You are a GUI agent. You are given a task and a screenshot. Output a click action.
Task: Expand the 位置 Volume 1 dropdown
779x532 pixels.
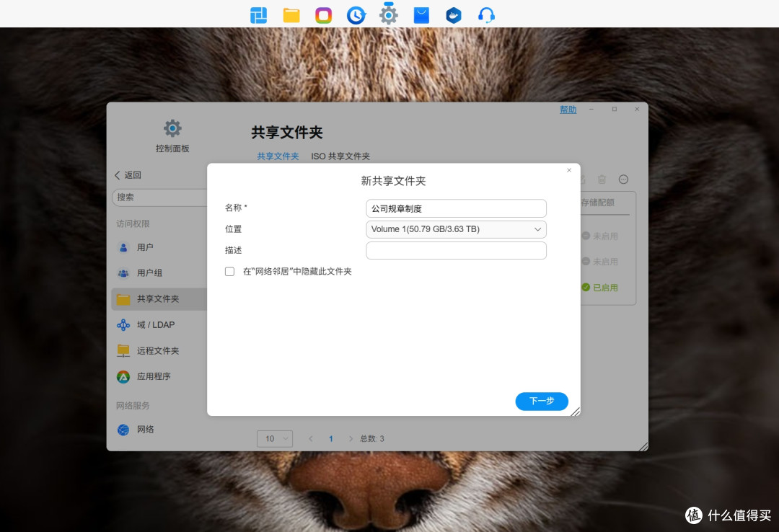point(456,229)
